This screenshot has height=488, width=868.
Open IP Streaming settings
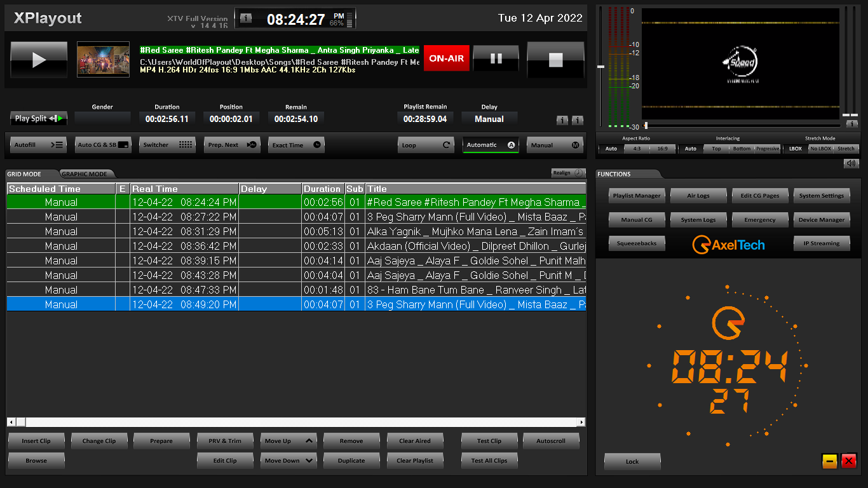point(822,243)
